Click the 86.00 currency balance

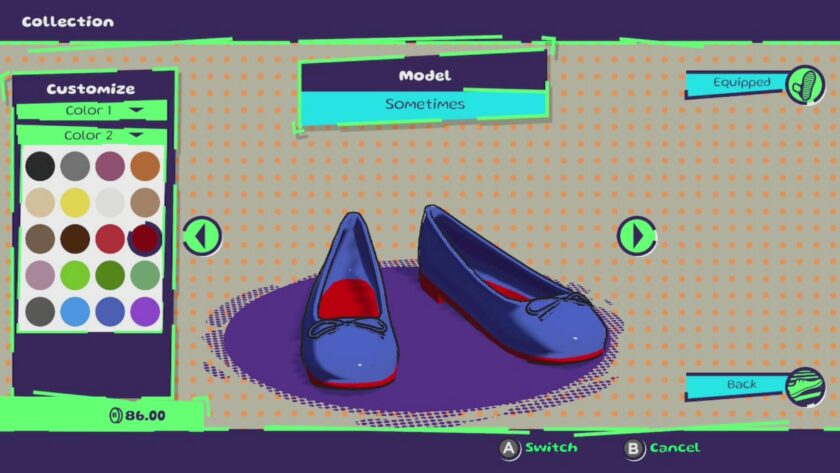pos(145,415)
